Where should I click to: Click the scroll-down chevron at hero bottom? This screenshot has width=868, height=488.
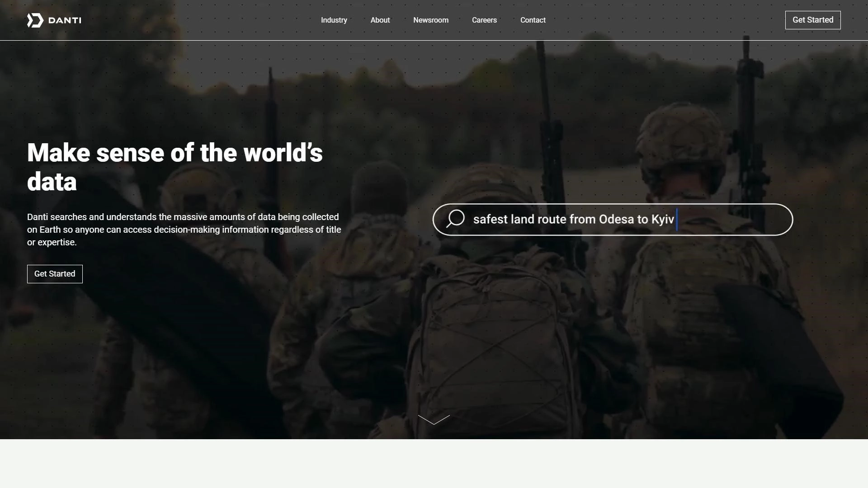[434, 420]
